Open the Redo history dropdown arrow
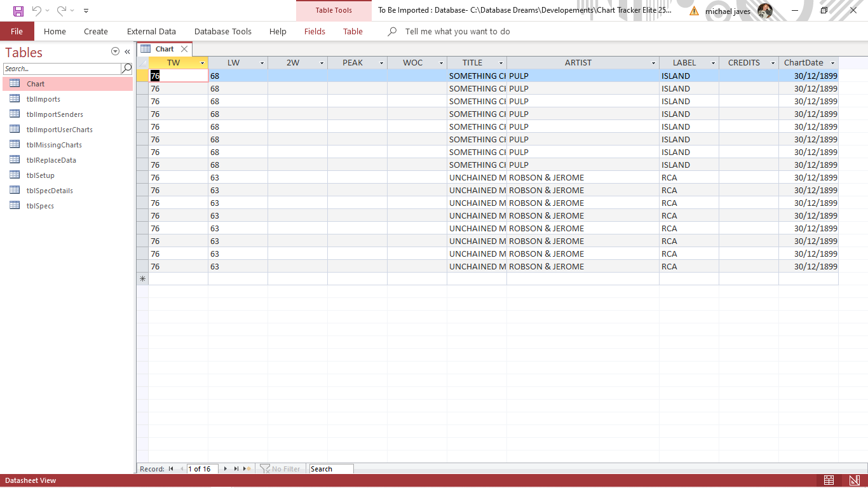Screen dimensions: 868x488 click(x=72, y=11)
